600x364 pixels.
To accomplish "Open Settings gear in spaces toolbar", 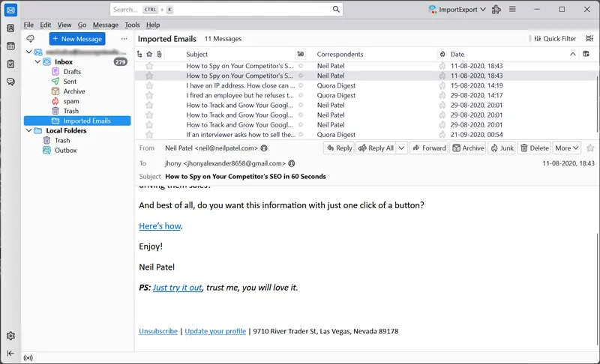I will 10,336.
